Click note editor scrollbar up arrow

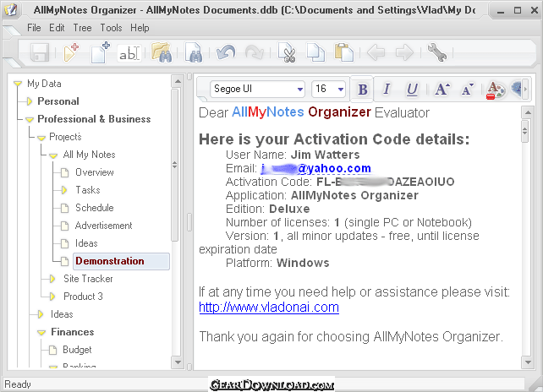coord(528,112)
